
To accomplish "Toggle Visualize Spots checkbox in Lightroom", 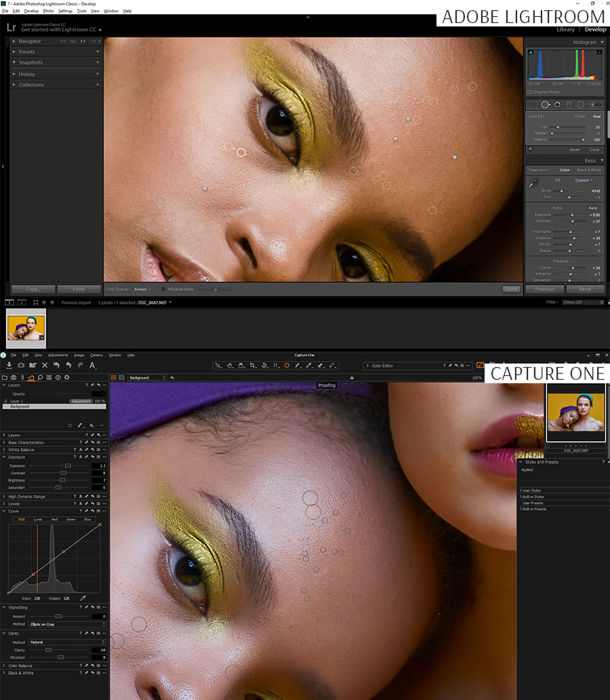I will pos(163,289).
